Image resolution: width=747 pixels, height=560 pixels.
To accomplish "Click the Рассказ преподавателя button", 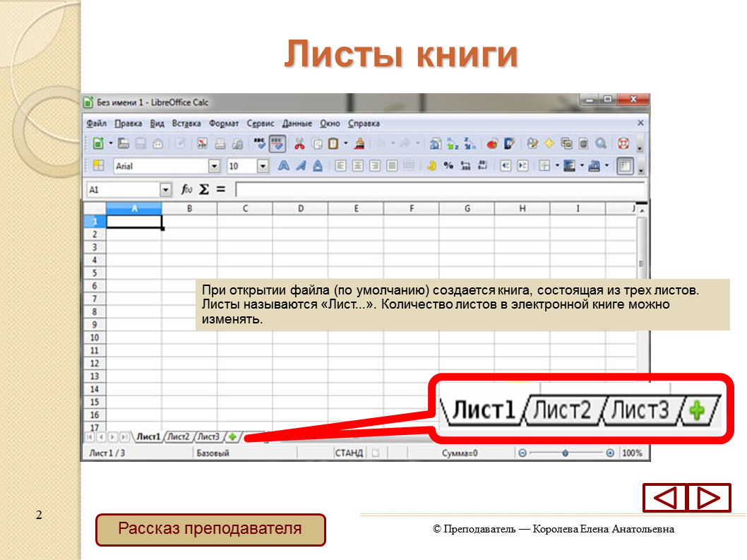I will click(x=210, y=529).
